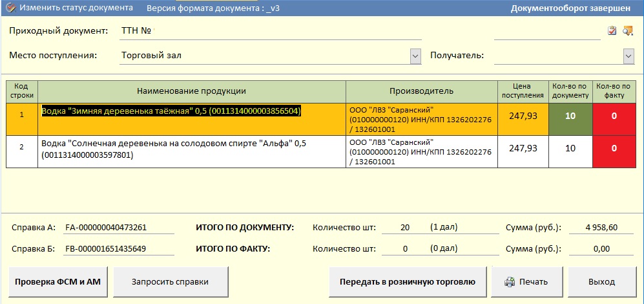Click the green document quantity cell in row 1
Viewport: 644px width, 304px height.
click(570, 116)
